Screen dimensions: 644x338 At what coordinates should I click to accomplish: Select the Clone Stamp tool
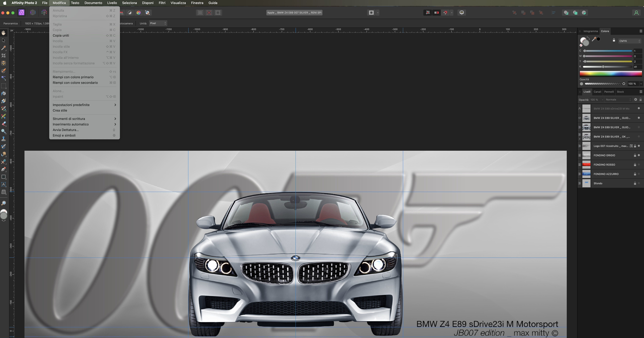(4, 139)
